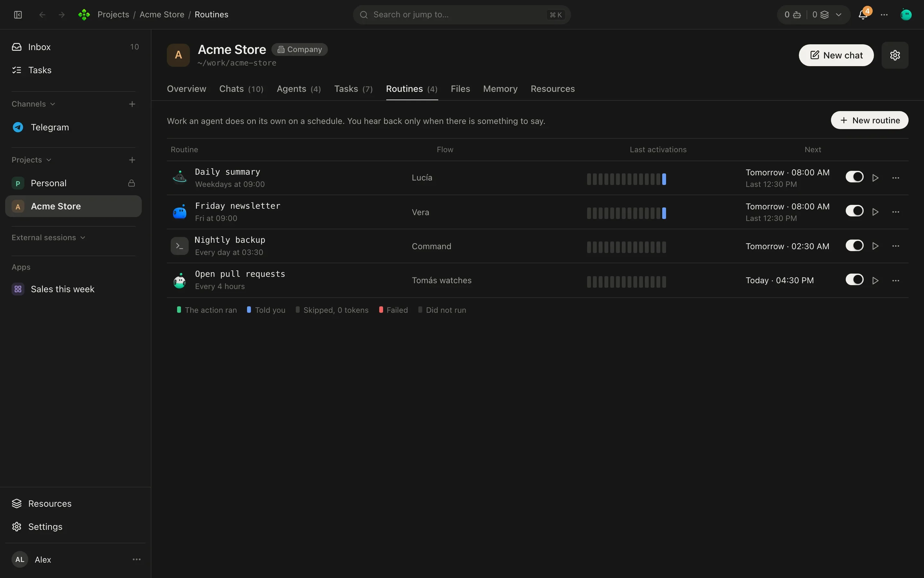The width and height of the screenshot is (924, 578).
Task: Run the Open pull requests routine now
Action: click(875, 280)
